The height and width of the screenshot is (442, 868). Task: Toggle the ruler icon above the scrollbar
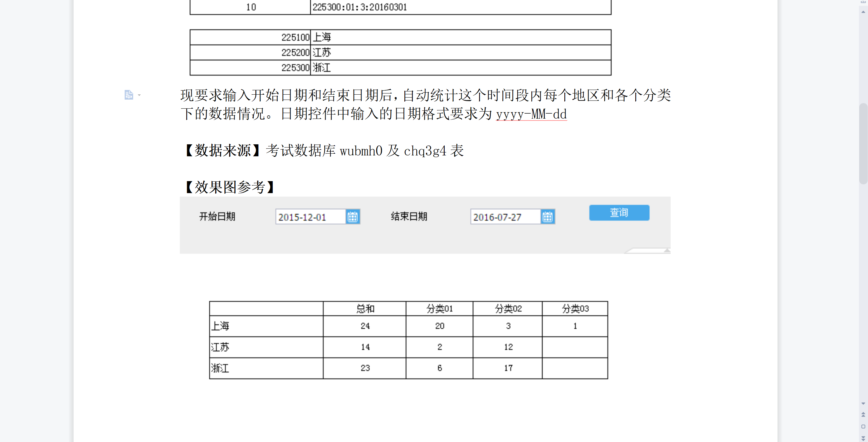863,2
